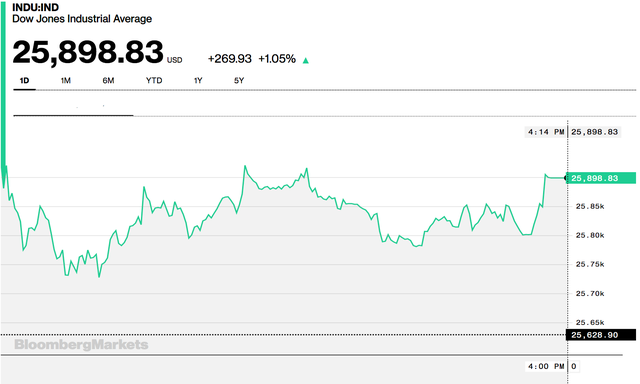Image resolution: width=640 pixels, height=384 pixels.
Task: View the 1Y chart range
Action: pos(198,81)
